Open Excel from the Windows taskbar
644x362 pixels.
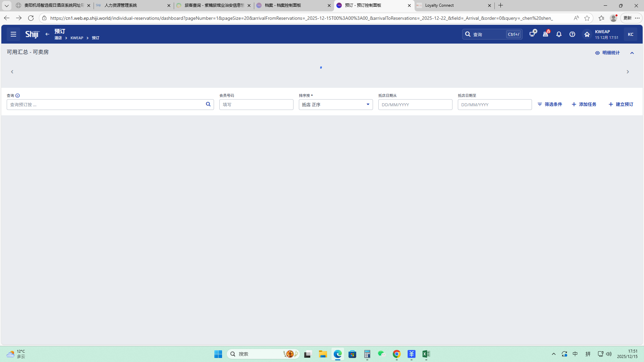[426, 354]
